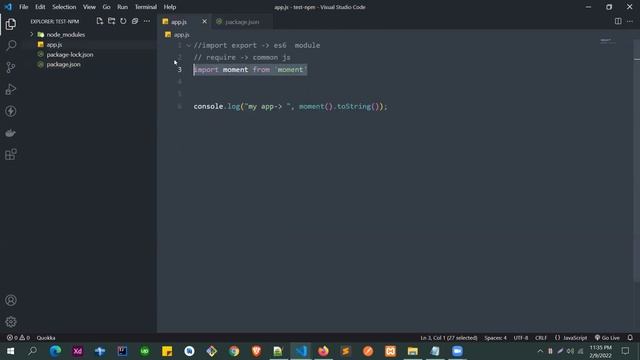This screenshot has width=640, height=360.
Task: Open Google Chrome from the taskbar
Action: 234,351
